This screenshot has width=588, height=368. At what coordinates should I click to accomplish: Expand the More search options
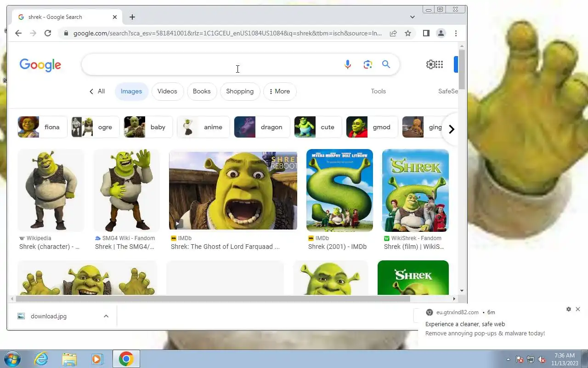coord(280,91)
